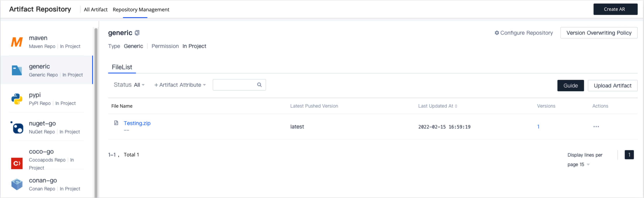Select the coco-go Cocoapods icon
Viewport: 644px width, 198px height.
pos(17,163)
